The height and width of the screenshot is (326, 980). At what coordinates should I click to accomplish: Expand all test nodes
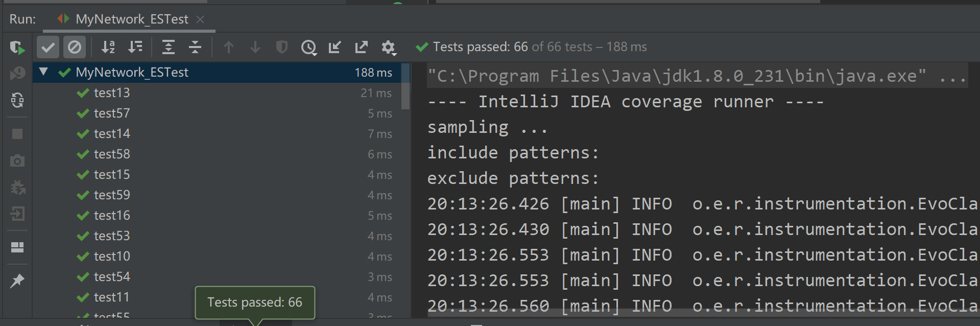169,48
